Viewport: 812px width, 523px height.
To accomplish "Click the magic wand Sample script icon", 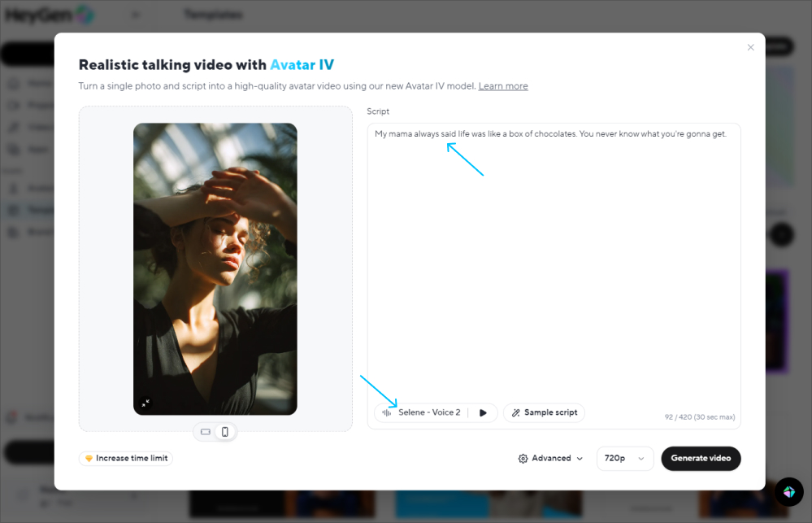I will pos(515,413).
